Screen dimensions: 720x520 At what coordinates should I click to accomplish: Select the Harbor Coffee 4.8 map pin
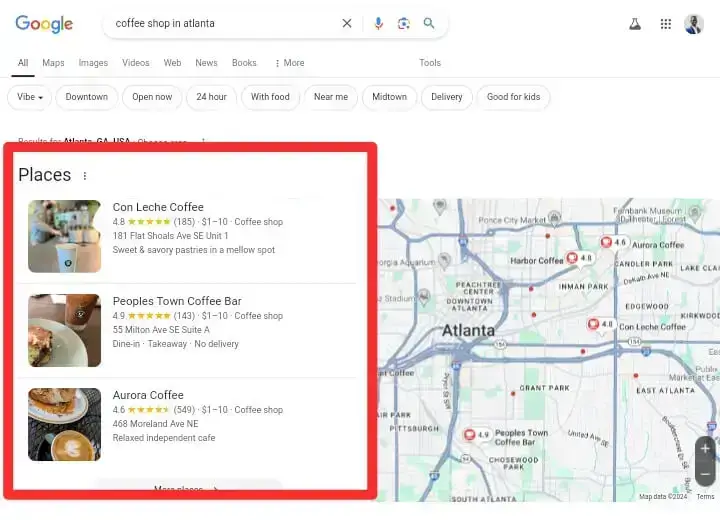click(580, 258)
